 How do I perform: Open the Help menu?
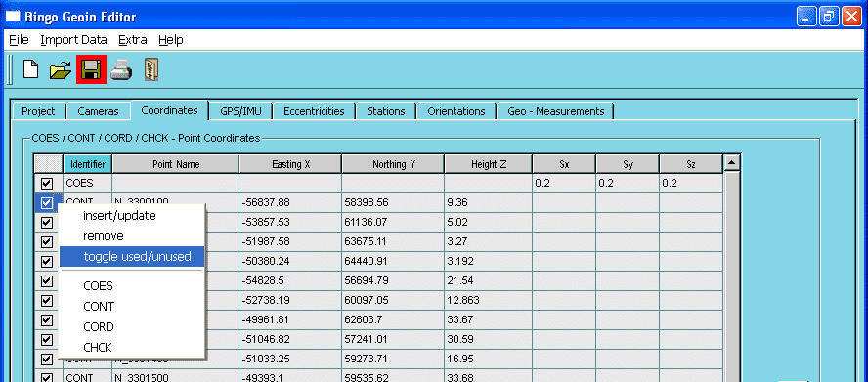click(x=170, y=40)
